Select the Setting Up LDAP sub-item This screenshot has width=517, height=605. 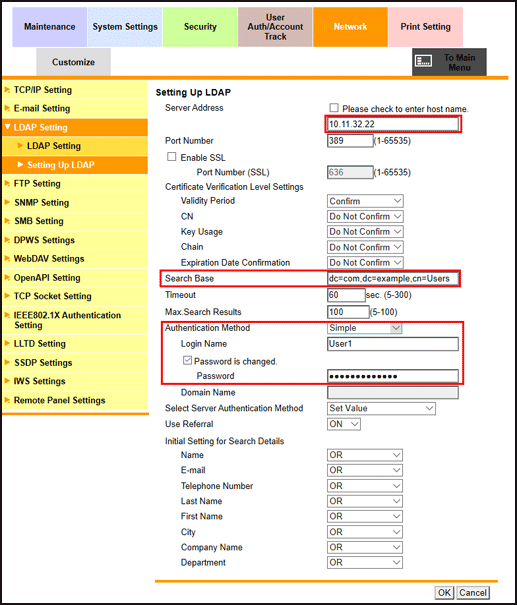coord(75,165)
